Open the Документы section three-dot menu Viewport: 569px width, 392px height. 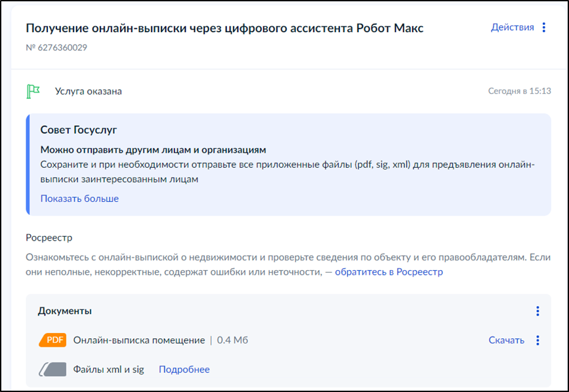point(537,311)
